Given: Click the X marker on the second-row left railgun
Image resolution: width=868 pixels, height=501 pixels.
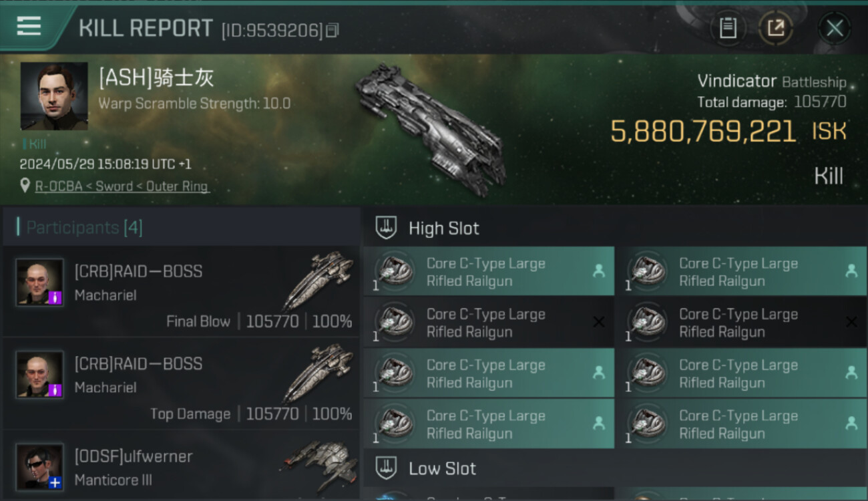Looking at the screenshot, I should point(599,322).
